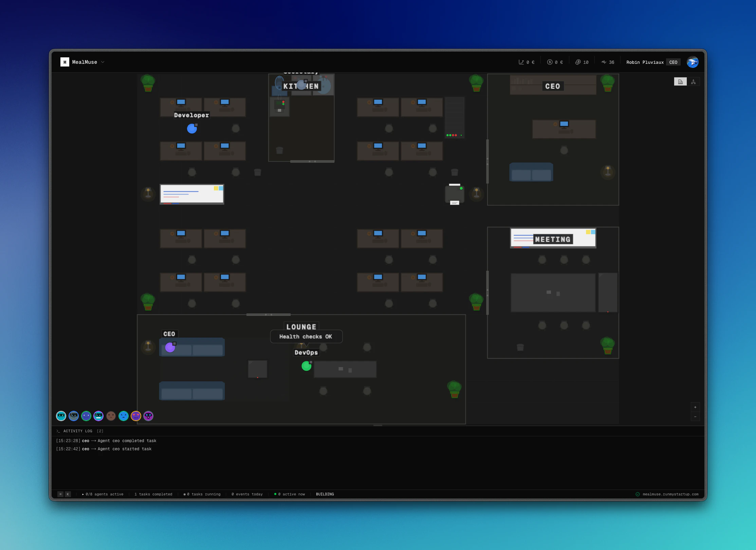Click the CEO role badge beside Robin Pluviaux
Viewport: 756px width, 550px height.
tap(673, 62)
